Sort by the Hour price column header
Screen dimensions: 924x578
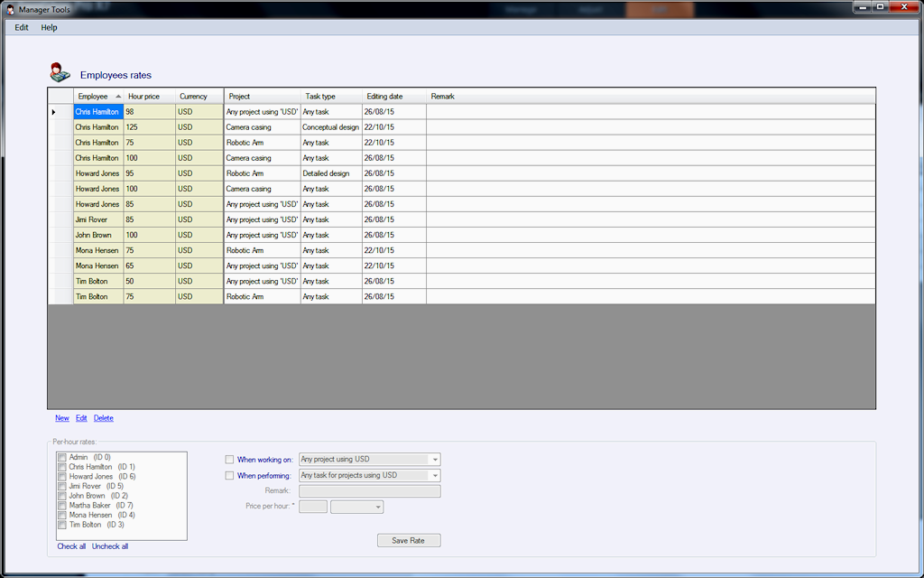pos(144,97)
